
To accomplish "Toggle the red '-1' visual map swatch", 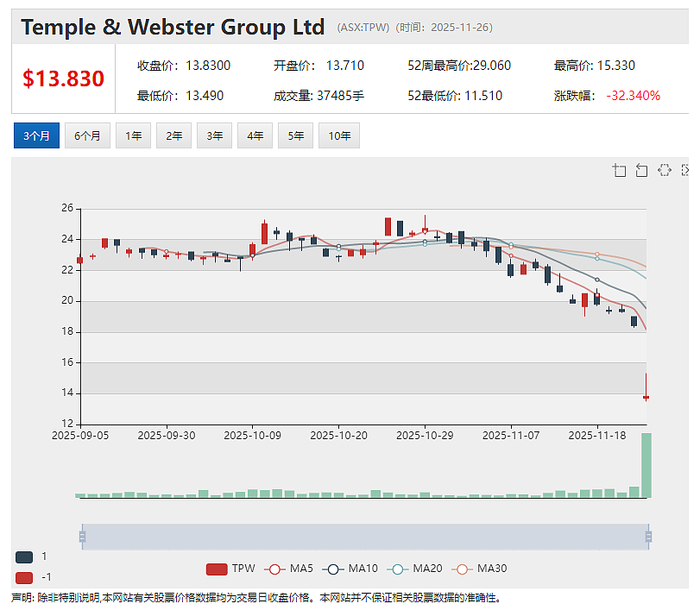I will tap(24, 578).
